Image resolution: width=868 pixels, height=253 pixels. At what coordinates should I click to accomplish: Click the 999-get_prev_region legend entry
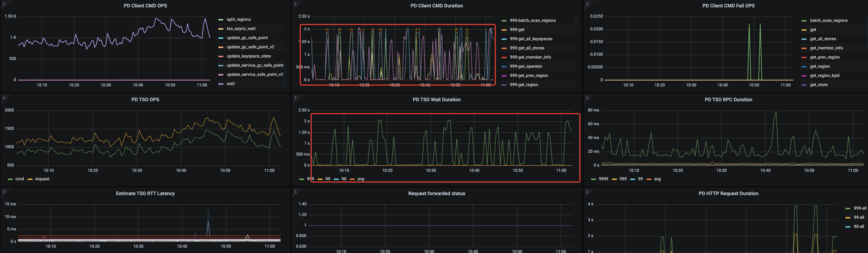coord(529,76)
